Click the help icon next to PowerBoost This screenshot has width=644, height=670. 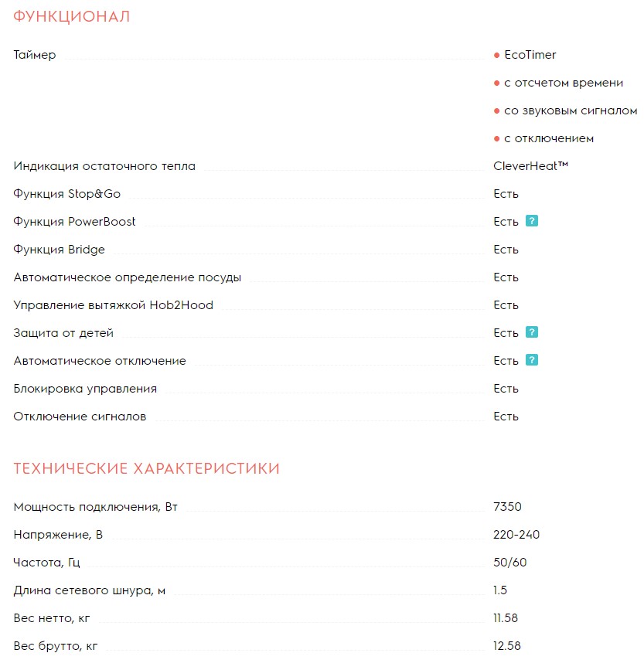tap(531, 221)
